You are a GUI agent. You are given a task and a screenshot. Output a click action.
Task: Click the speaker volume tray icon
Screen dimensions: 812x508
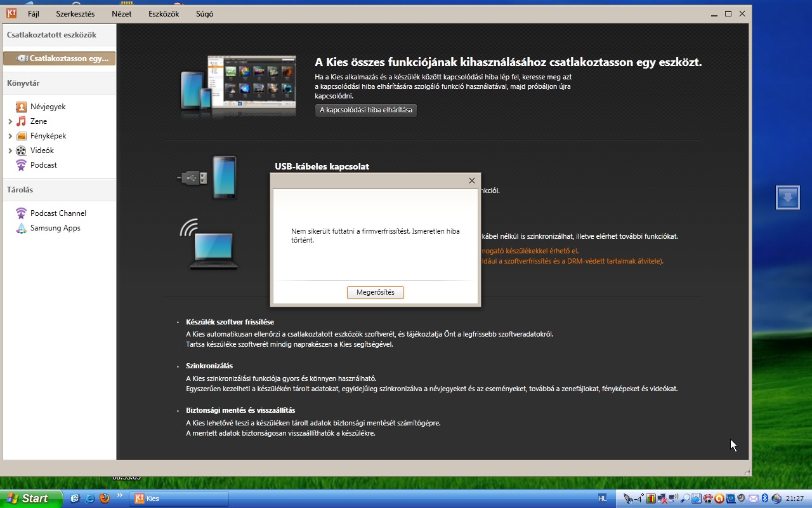[x=742, y=498]
